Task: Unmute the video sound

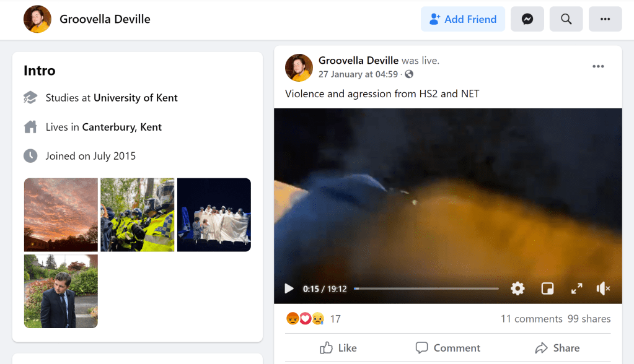Action: click(603, 288)
